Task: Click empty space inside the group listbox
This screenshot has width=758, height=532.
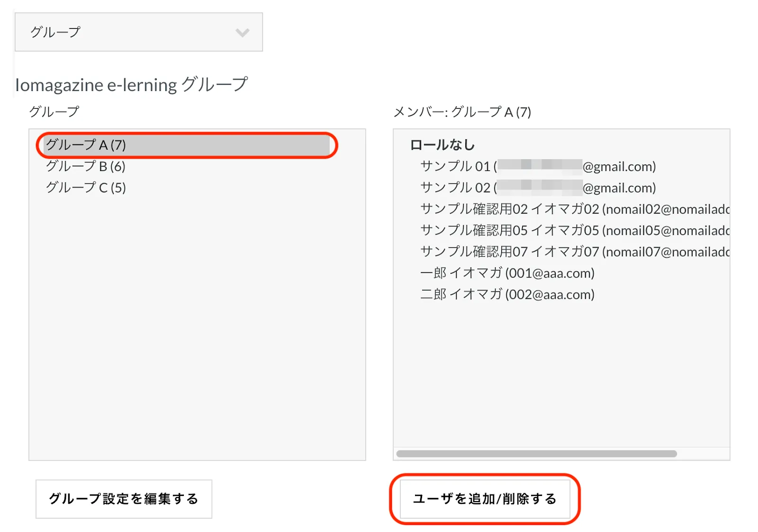Action: coord(197,332)
